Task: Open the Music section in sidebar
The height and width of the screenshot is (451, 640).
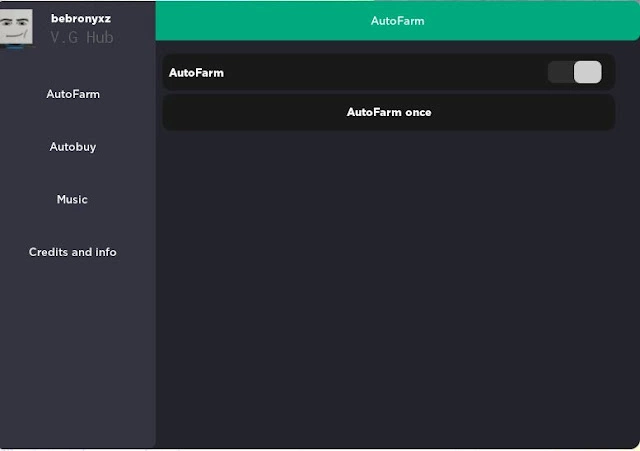Action: [x=72, y=200]
